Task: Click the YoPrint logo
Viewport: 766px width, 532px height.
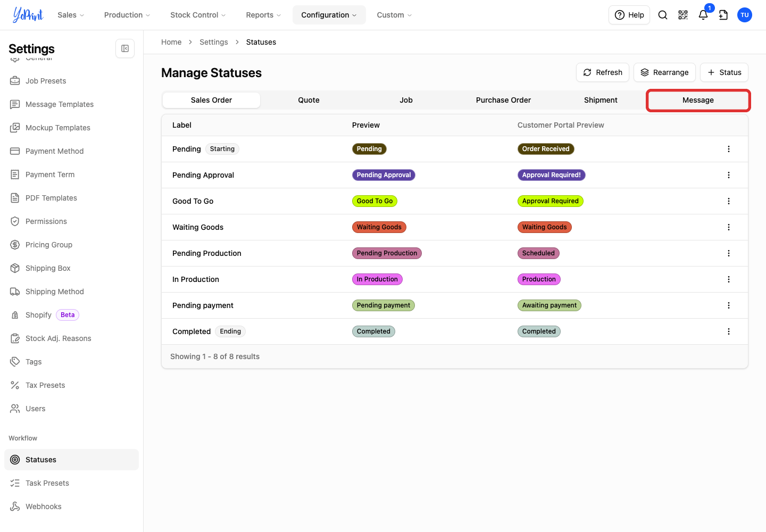Action: coord(28,15)
